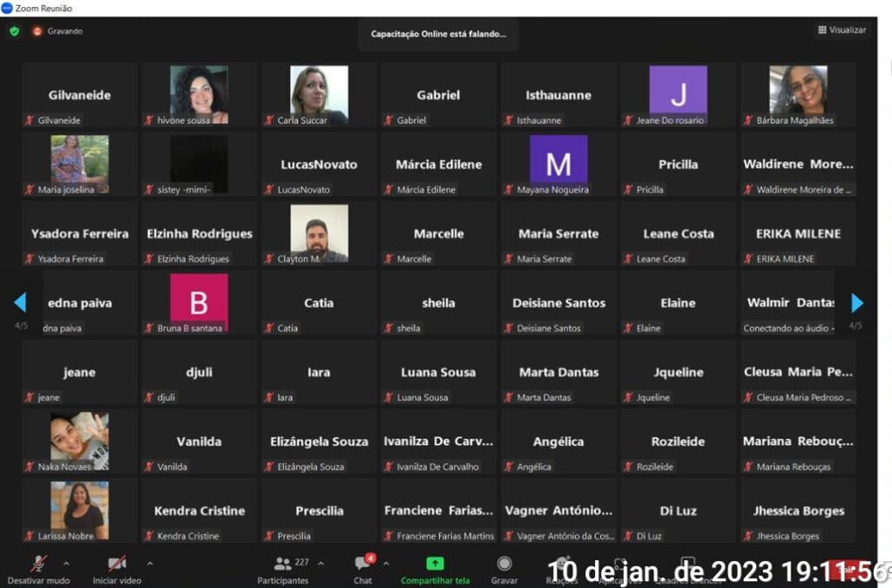Screen dimensions: 892x588
Task: Expand audio options arrow beside microphone
Action: [66, 563]
